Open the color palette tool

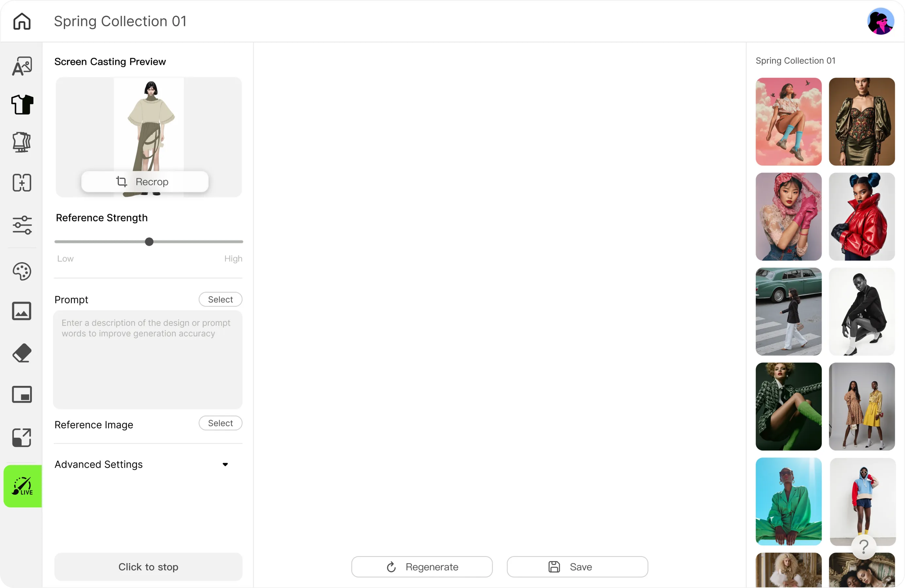[22, 271]
